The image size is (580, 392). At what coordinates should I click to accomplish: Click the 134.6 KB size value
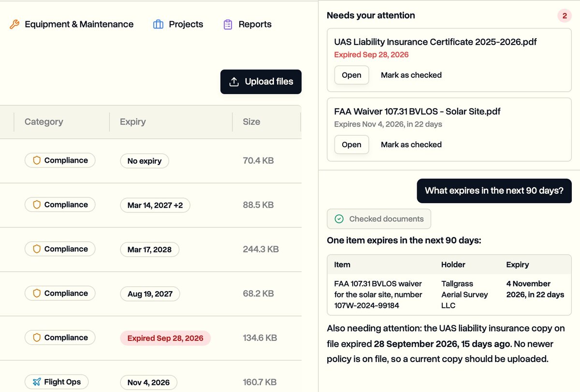(260, 338)
